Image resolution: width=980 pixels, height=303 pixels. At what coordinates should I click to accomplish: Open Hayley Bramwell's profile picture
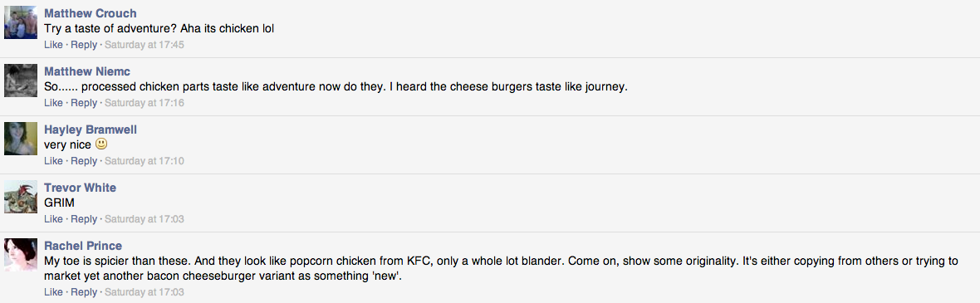coord(21,139)
